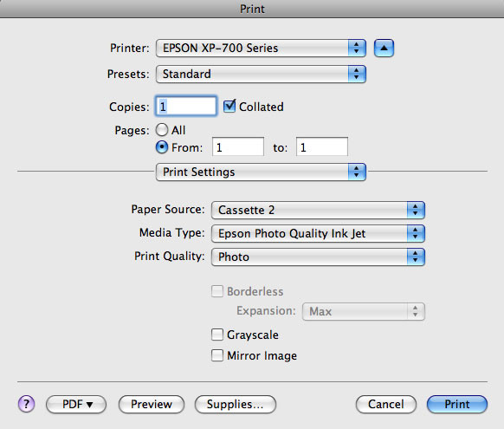This screenshot has height=429, width=504.
Task: Select the From pages radio button
Action: coord(162,147)
